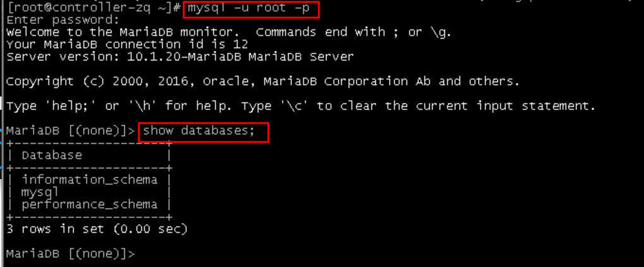This screenshot has width=644, height=267.
Task: Click the MariaDB prompt before show databases
Action: tap(71, 131)
